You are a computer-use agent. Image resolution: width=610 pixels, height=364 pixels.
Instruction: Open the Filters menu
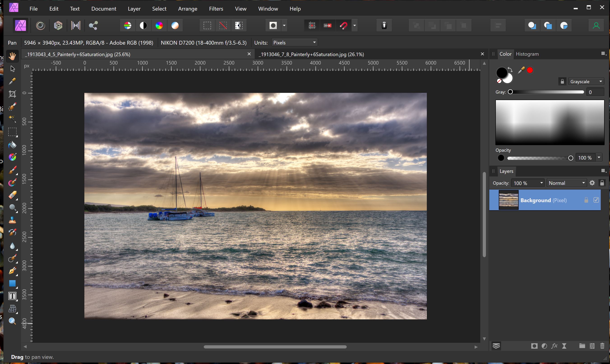coord(216,9)
